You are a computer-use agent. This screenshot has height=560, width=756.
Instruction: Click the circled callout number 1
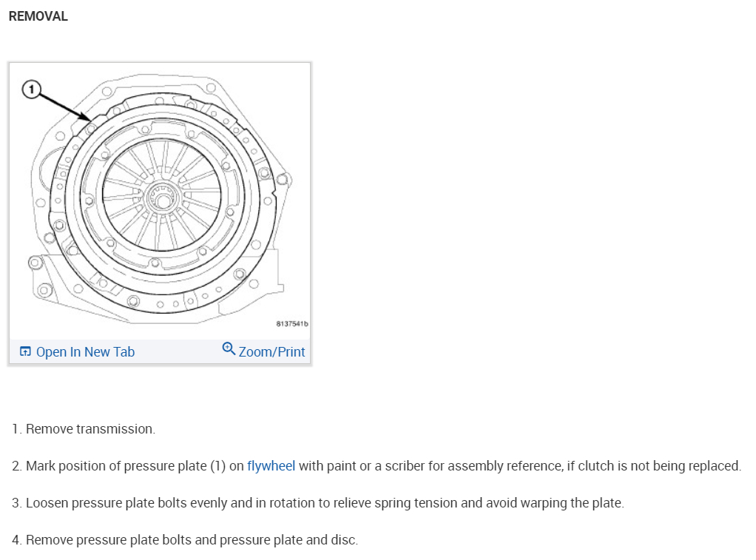point(30,90)
